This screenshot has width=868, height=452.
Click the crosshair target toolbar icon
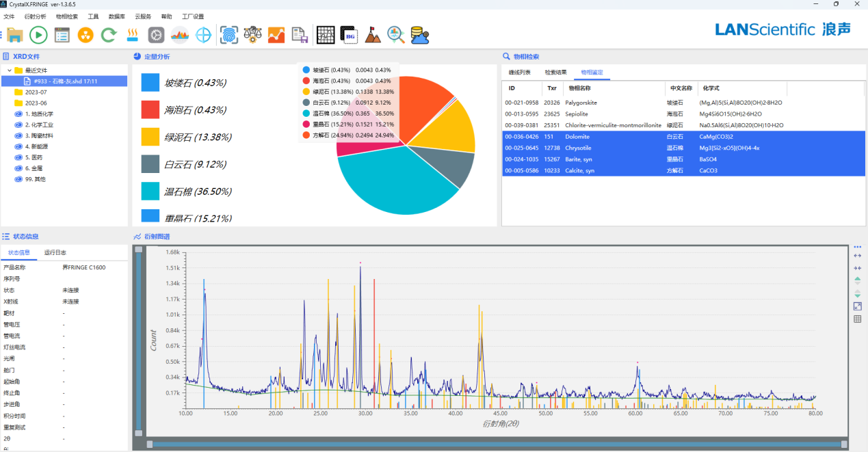203,35
